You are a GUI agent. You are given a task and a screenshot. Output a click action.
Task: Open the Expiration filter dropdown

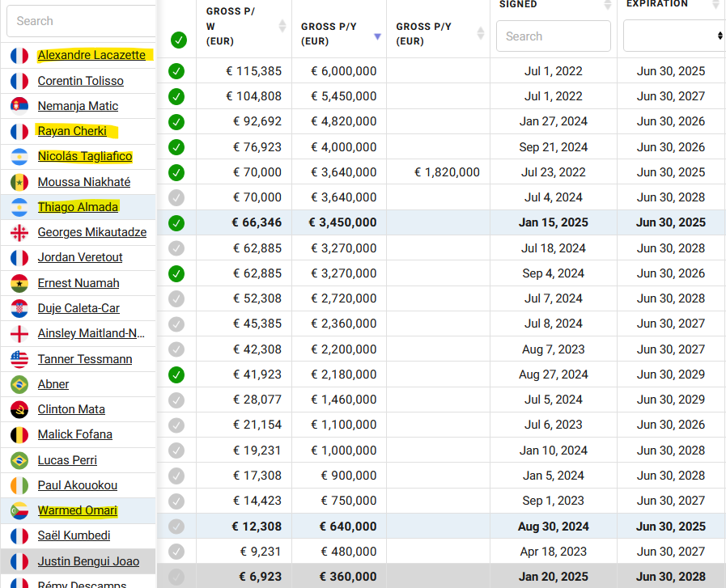(675, 36)
